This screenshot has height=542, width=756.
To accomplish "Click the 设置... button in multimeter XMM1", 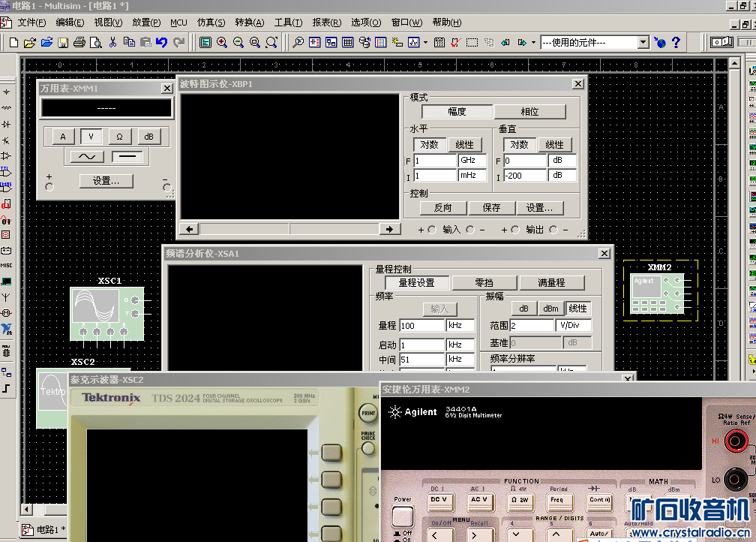I will (106, 181).
